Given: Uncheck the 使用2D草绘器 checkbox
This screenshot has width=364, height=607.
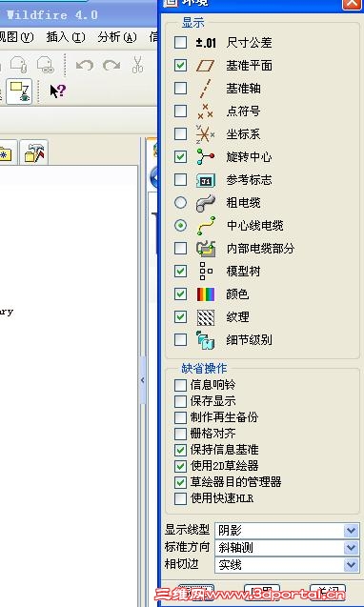Looking at the screenshot, I should 180,466.
